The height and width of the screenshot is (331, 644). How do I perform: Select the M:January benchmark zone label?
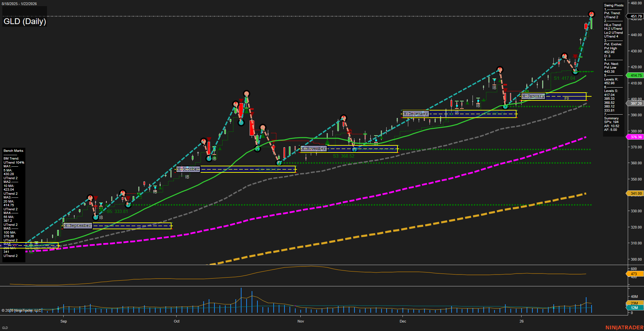click(533, 96)
